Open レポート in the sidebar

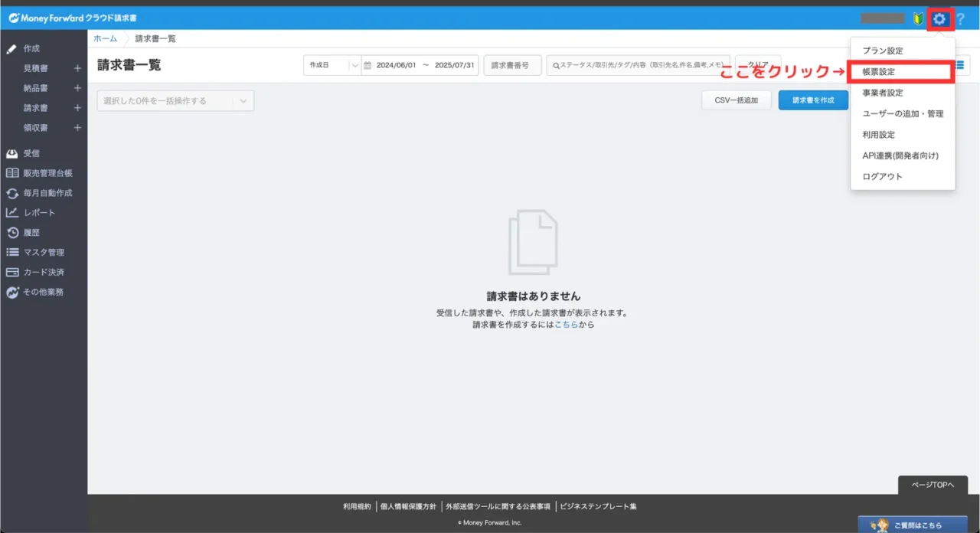(x=39, y=213)
